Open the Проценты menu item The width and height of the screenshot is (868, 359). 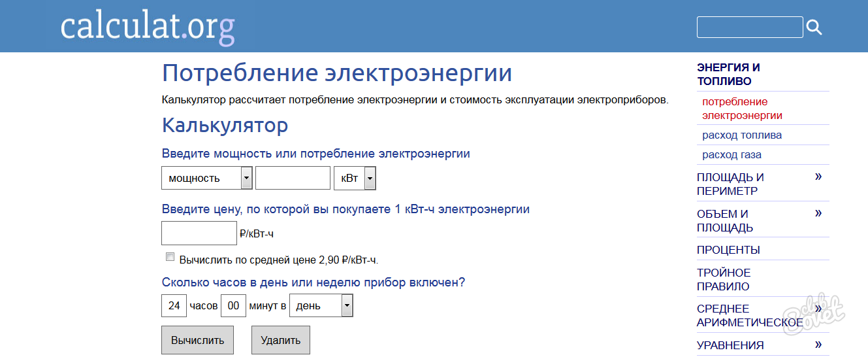click(728, 250)
